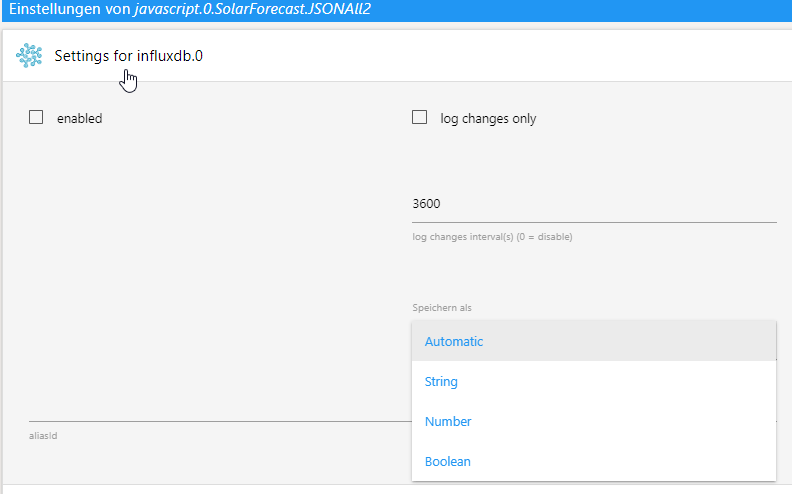The width and height of the screenshot is (792, 494).
Task: Click the "Speichern als" dropdown label
Action: click(x=442, y=307)
